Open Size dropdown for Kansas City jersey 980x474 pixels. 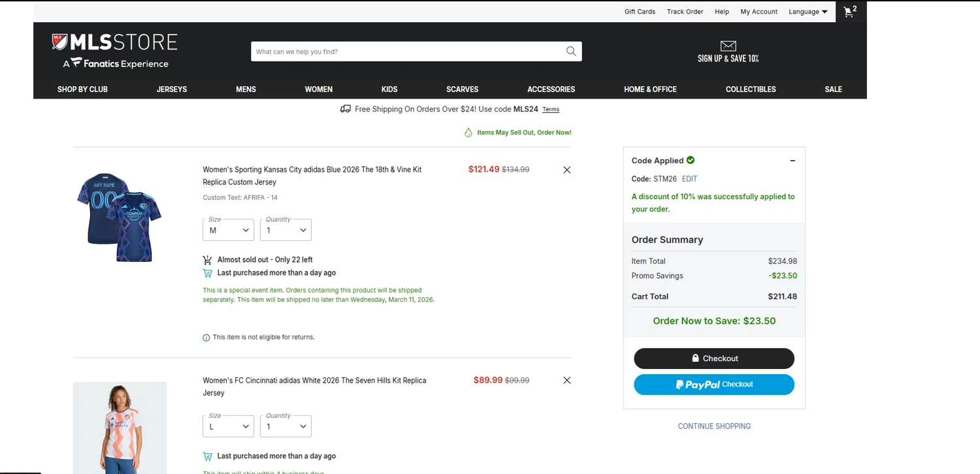[228, 230]
